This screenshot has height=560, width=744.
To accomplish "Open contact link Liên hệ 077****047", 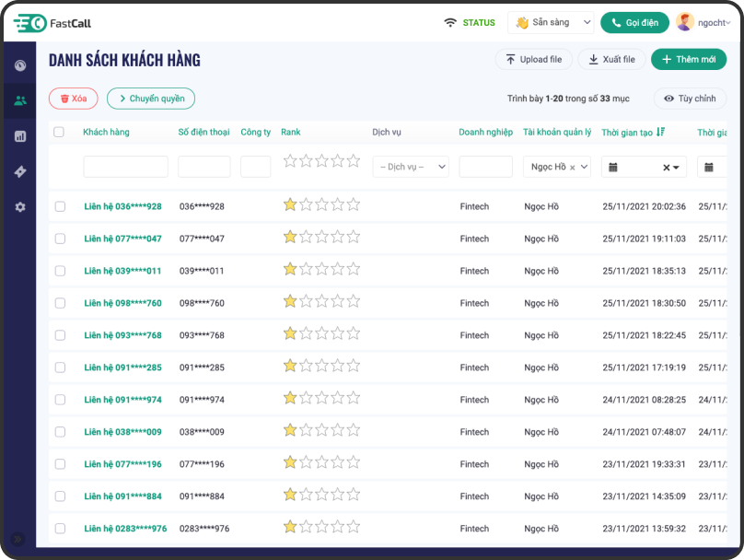I will coord(122,239).
